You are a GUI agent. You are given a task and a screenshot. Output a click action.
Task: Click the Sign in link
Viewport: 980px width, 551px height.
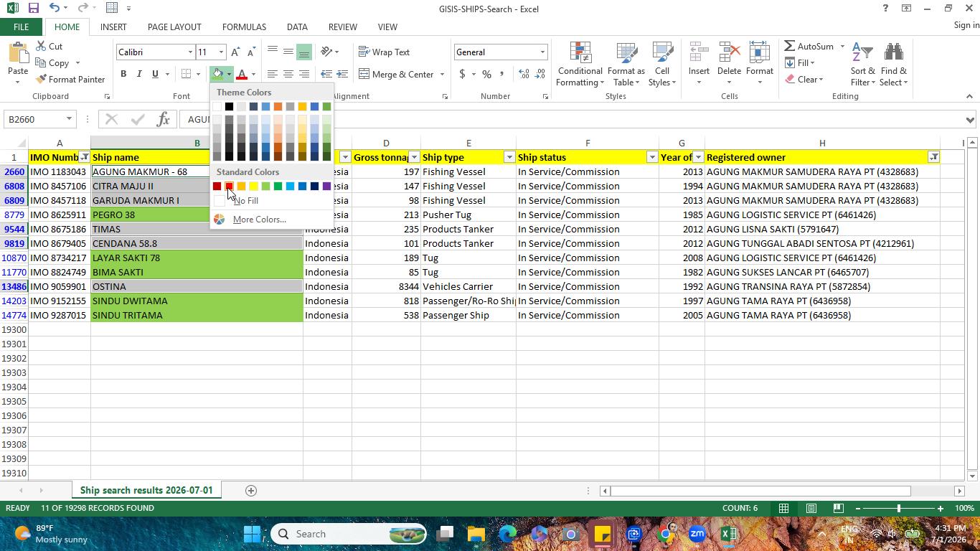point(966,25)
